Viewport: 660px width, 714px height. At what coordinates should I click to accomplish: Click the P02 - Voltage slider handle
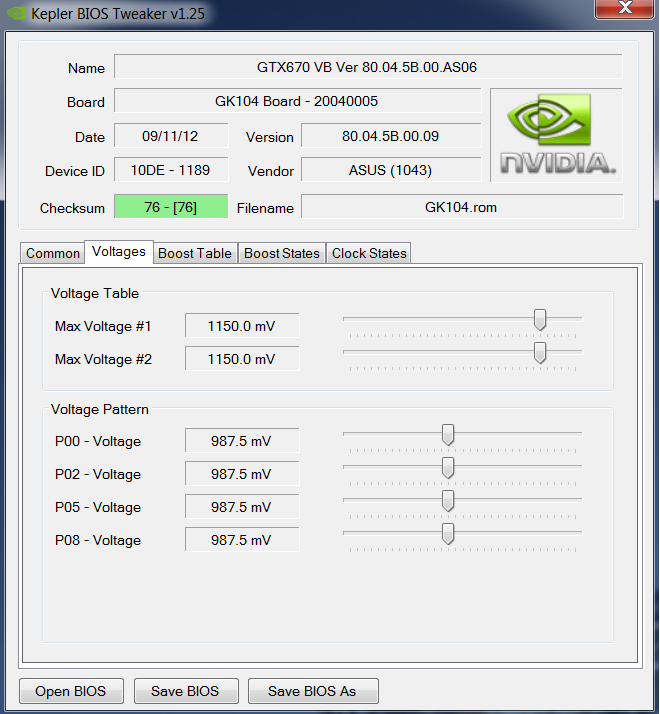click(448, 468)
